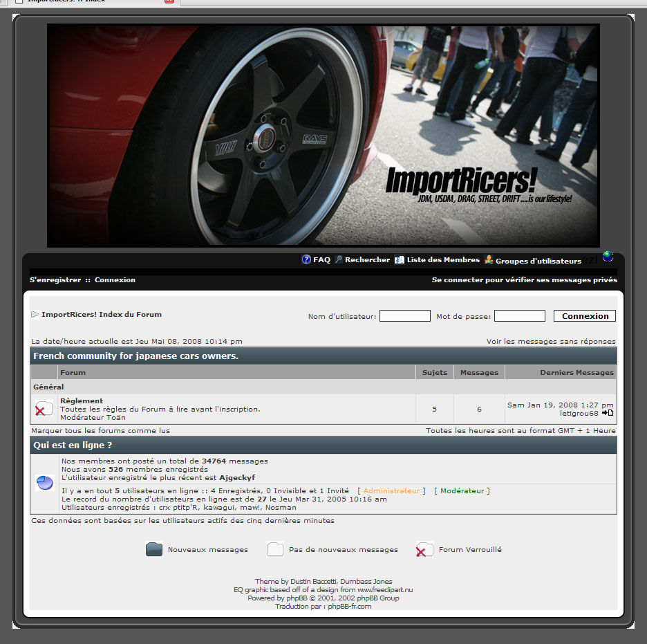Open latest post via arrow icon near letigrou68
The image size is (647, 644).
608,413
